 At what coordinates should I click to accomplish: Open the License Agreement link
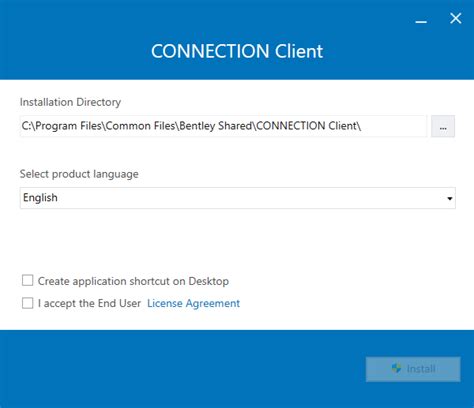pos(193,303)
